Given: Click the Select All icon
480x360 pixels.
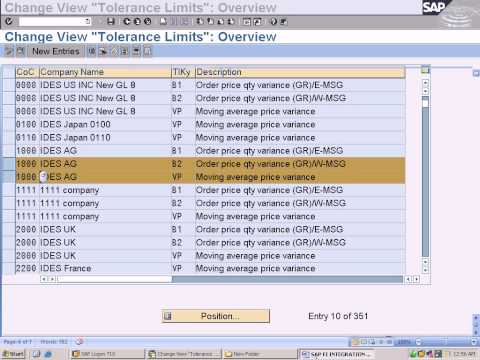Looking at the screenshot, I should 124,51.
